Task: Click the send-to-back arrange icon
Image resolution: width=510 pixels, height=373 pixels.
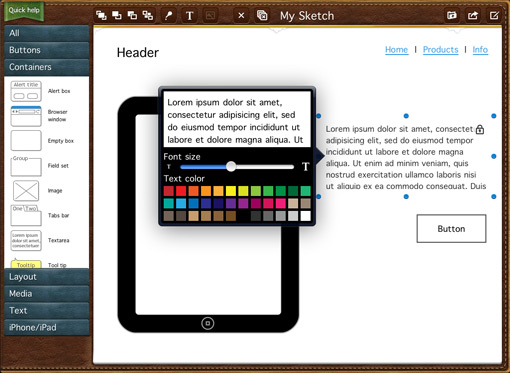Action: [x=148, y=15]
